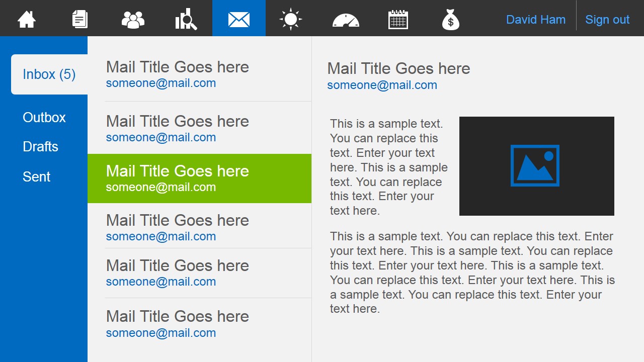The width and height of the screenshot is (644, 362).
Task: Click the reading pane's Mail Title heading
Action: tap(398, 68)
